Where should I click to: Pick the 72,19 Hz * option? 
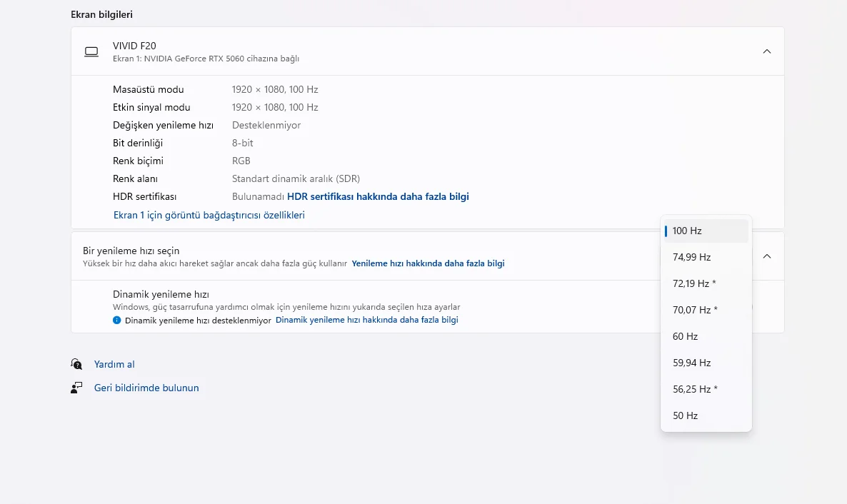(x=706, y=283)
